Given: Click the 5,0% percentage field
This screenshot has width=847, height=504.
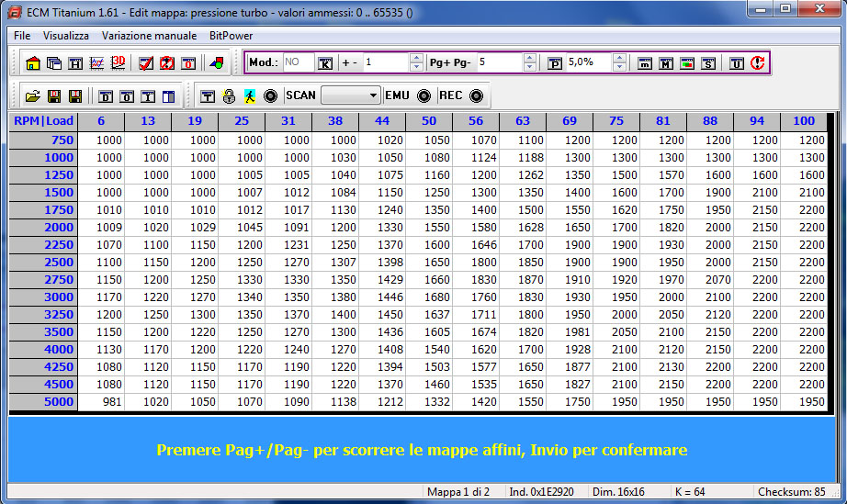Looking at the screenshot, I should pyautogui.click(x=590, y=62).
